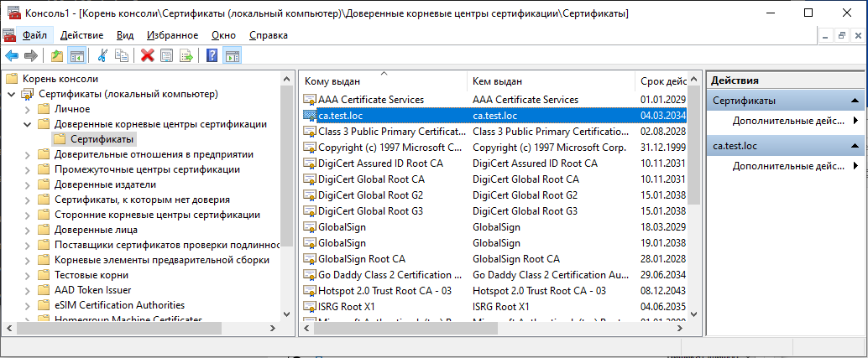The width and height of the screenshot is (868, 358).
Task: Open Properties via toolbar icon
Action: (x=166, y=56)
